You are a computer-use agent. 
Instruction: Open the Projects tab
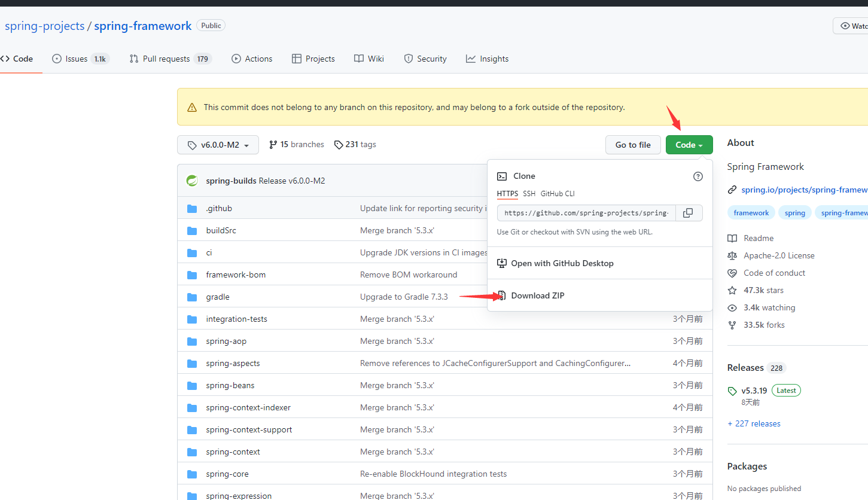(x=313, y=59)
